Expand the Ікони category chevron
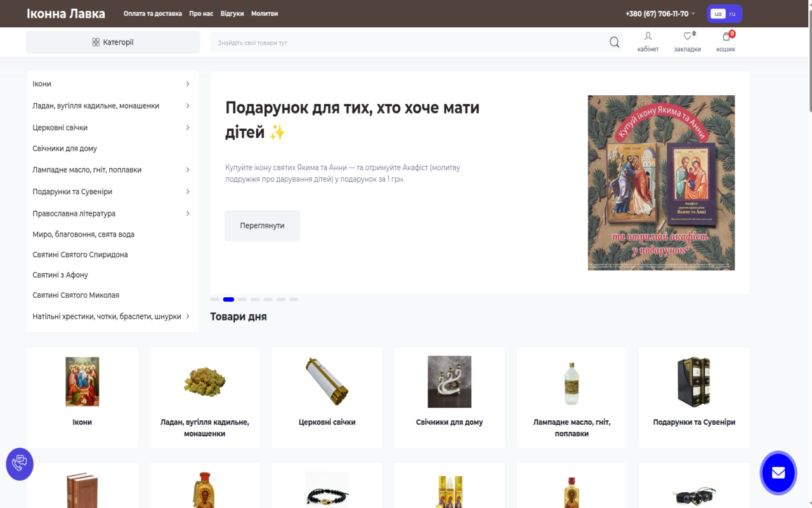 (x=188, y=84)
